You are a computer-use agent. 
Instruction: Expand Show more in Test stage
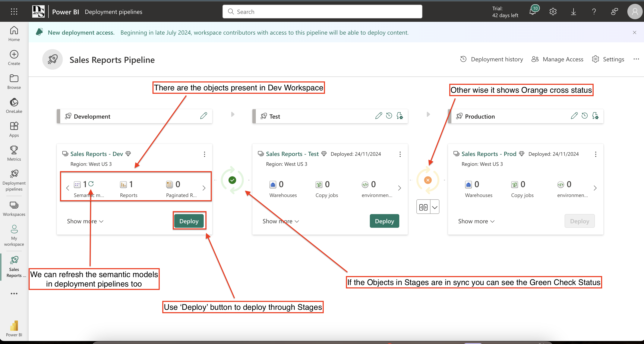point(281,221)
